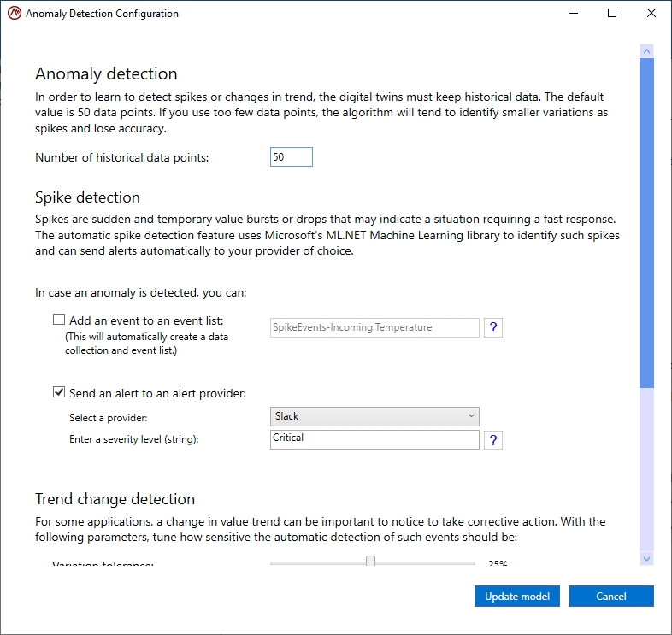The height and width of the screenshot is (635, 672).
Task: Click the scrollbar up arrow
Action: 646,51
